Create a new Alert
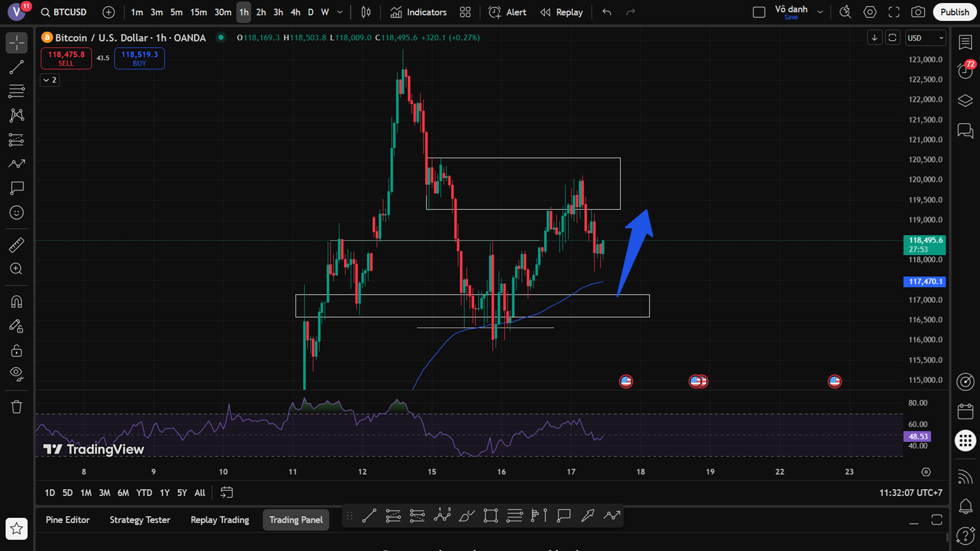The height and width of the screenshot is (551, 980). (x=508, y=12)
